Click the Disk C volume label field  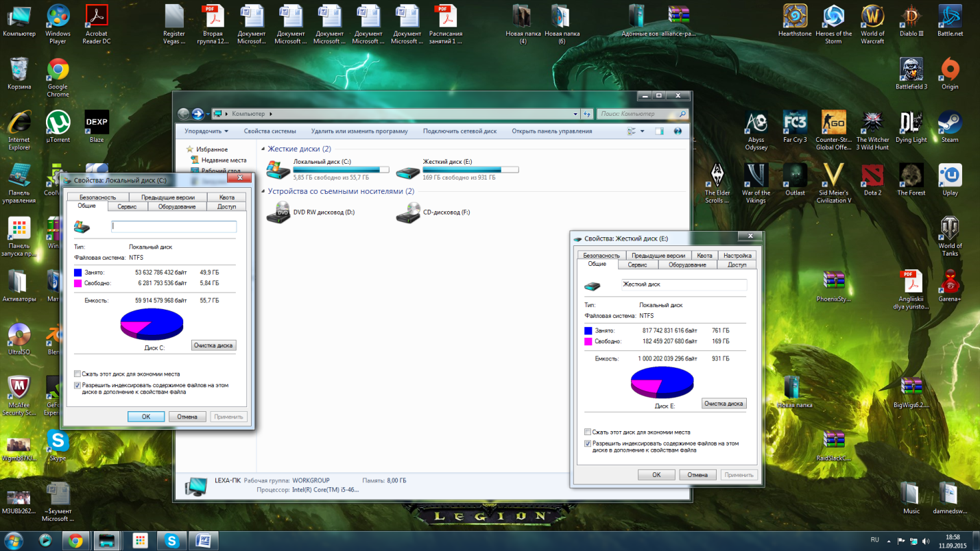coord(174,225)
